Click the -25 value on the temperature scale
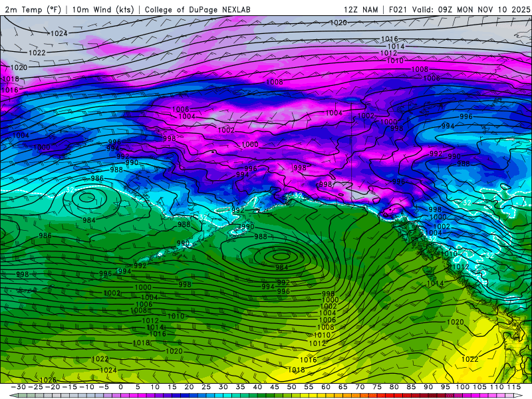This screenshot has height=399, width=532. [35, 387]
